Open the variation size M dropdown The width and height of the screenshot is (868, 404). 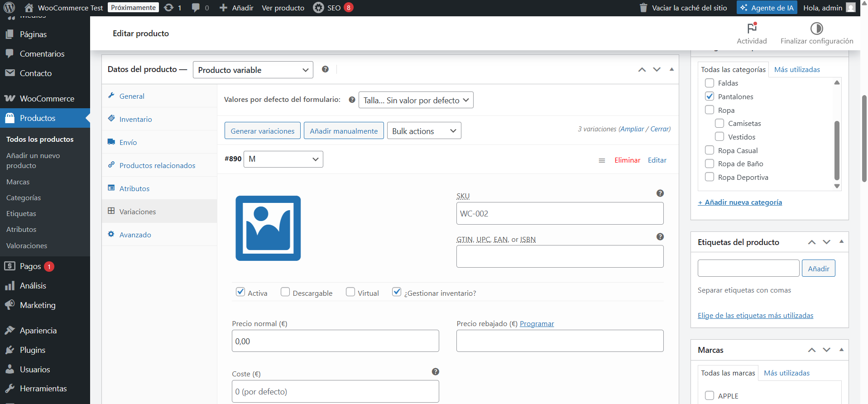coord(283,159)
